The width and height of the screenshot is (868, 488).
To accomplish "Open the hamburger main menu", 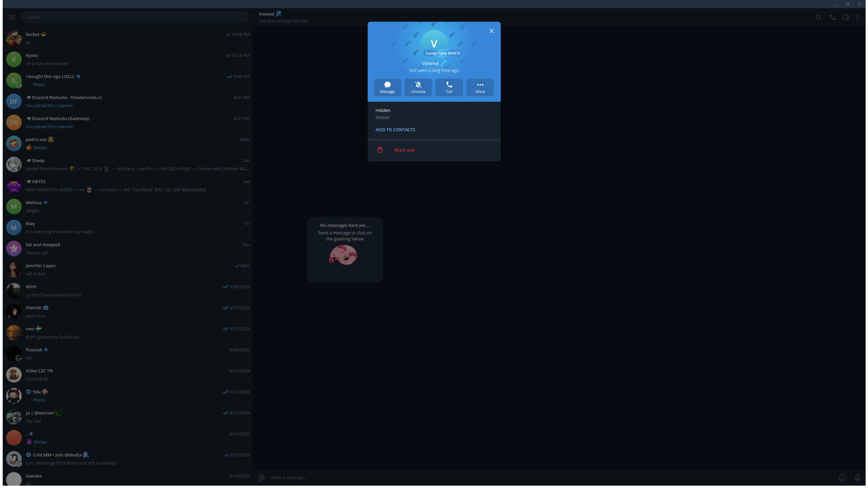I will point(12,17).
